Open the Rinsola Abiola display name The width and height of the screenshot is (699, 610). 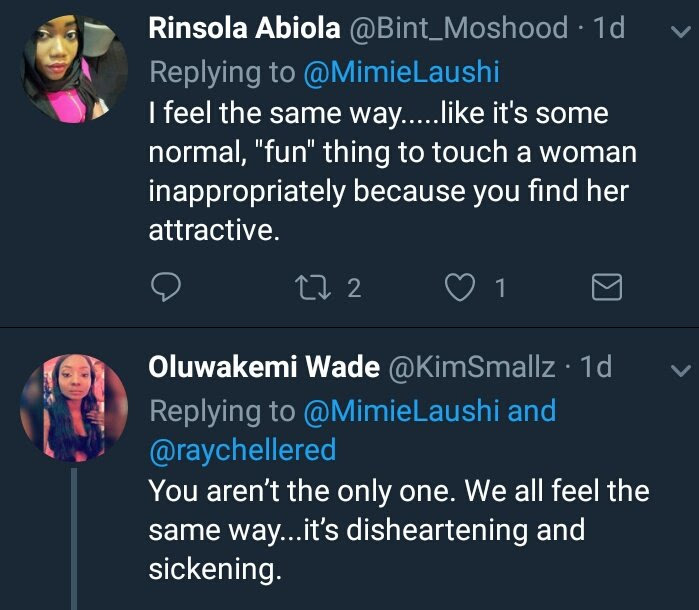244,29
